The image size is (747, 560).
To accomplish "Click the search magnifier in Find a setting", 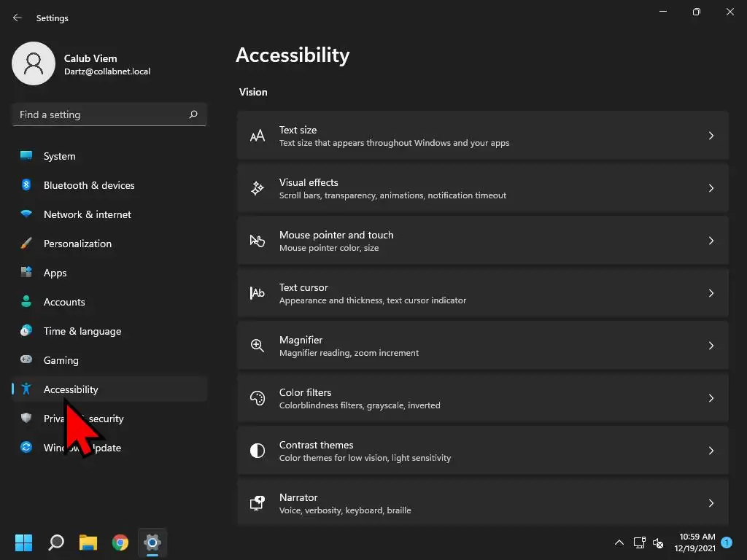I will click(x=193, y=114).
